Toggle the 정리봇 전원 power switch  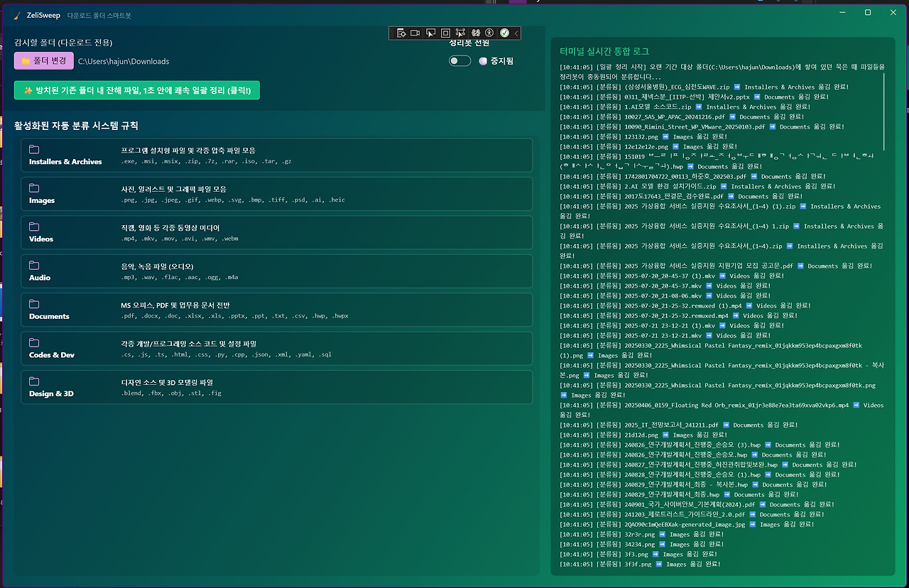[x=460, y=60]
